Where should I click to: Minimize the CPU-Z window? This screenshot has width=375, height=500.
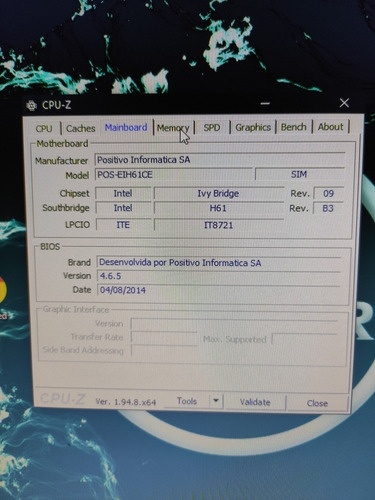[265, 103]
